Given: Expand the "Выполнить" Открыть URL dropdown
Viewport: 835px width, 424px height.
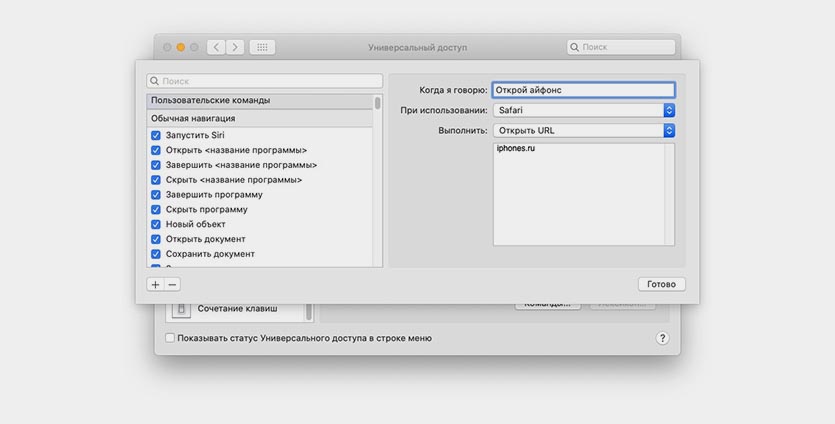Looking at the screenshot, I should point(584,130).
